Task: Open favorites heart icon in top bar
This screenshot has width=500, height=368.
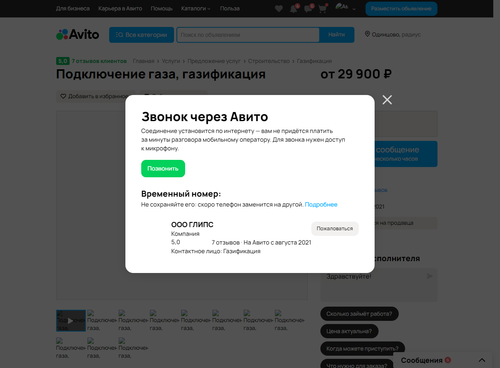Action: point(279,9)
